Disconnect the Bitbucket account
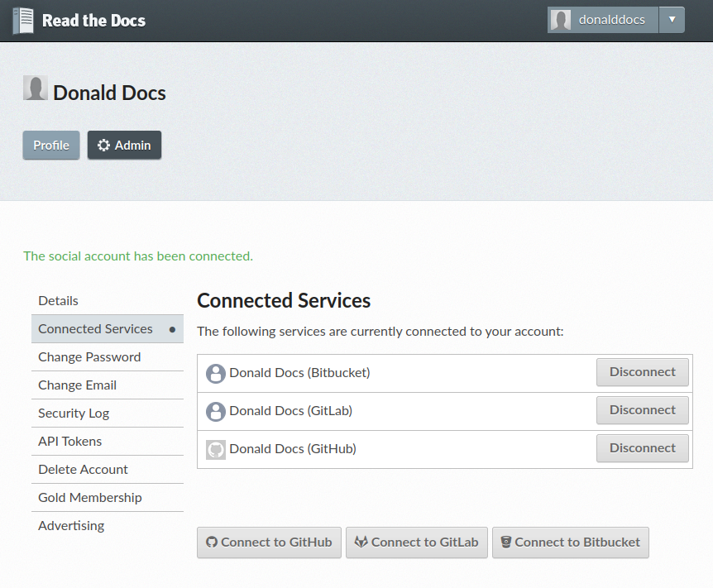The height and width of the screenshot is (588, 713). click(x=642, y=372)
